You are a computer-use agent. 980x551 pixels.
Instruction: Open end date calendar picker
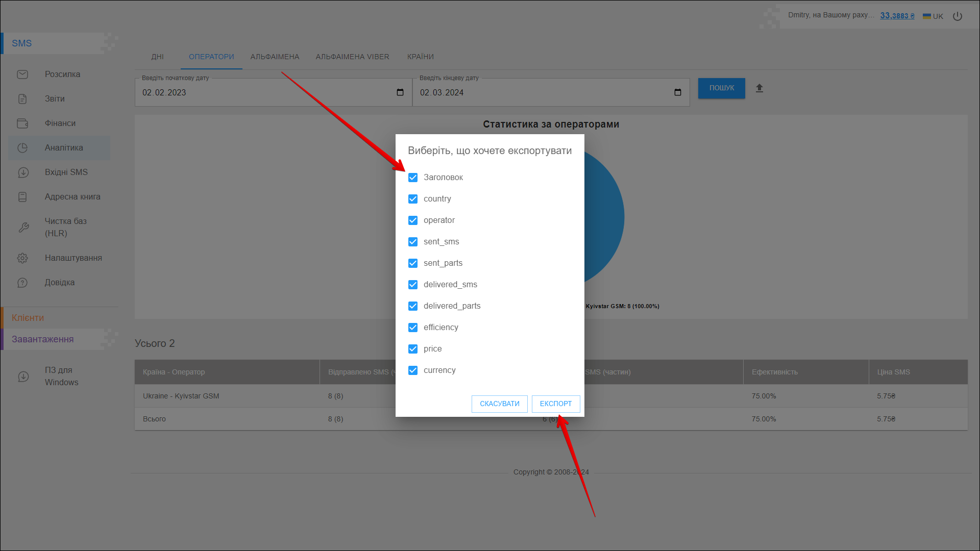pos(678,92)
